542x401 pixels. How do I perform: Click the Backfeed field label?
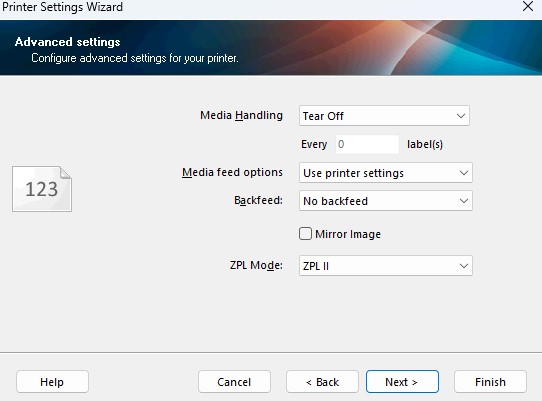258,200
